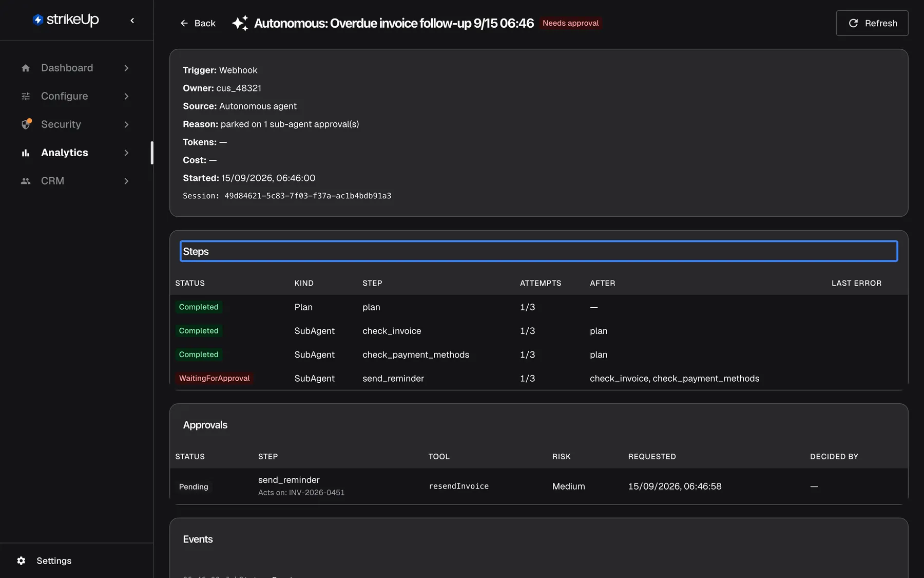Click the strikeUp logo
This screenshot has width=924, height=578.
tap(66, 20)
